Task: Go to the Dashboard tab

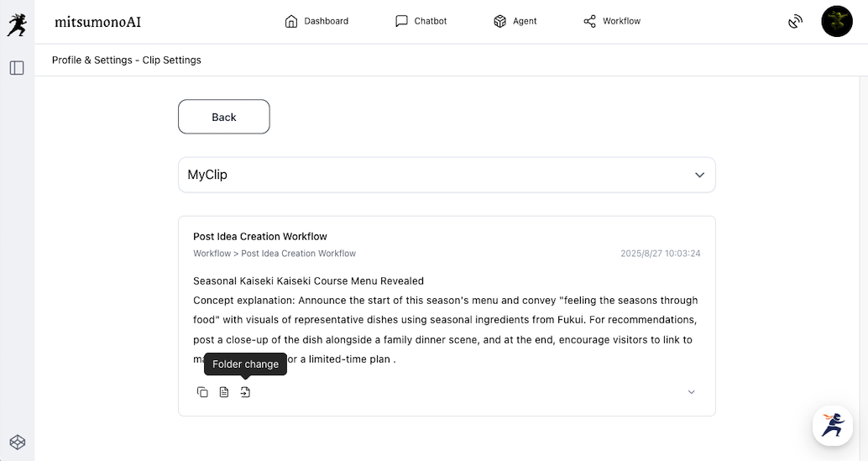Action: [316, 21]
